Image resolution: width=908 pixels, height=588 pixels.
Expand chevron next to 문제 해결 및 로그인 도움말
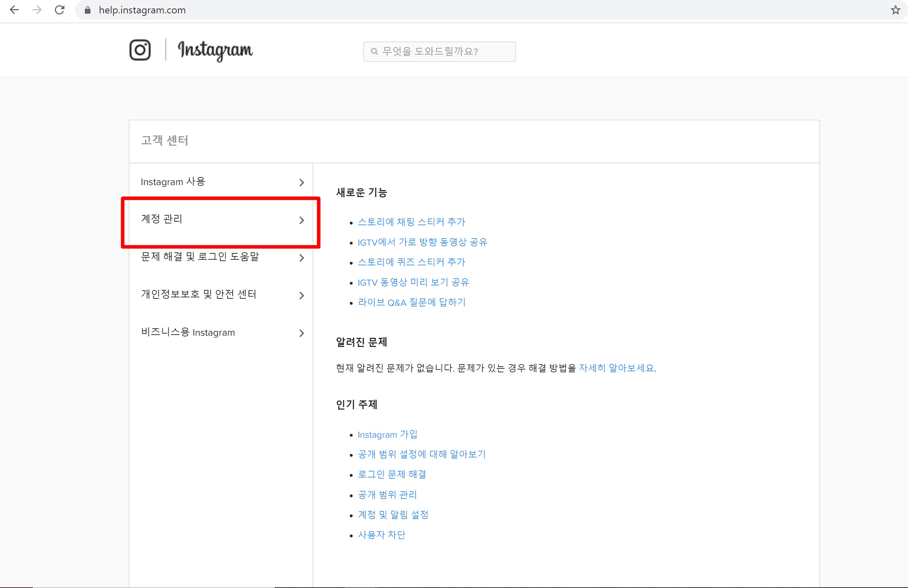point(301,258)
